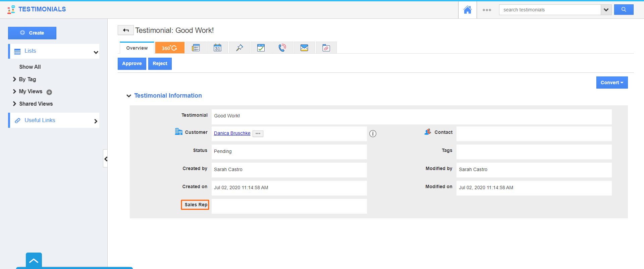Open the pinned notes tab icon
The width and height of the screenshot is (644, 269).
(239, 48)
